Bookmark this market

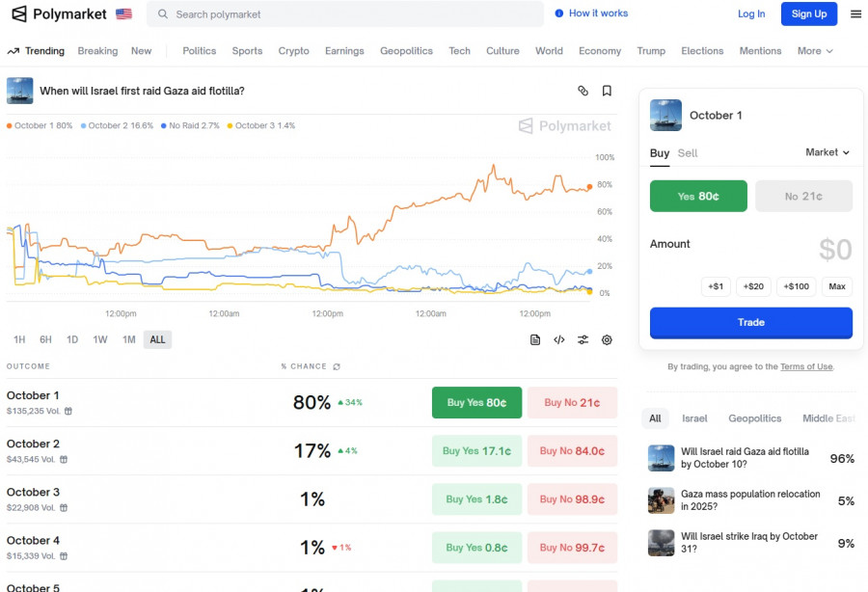pyautogui.click(x=607, y=91)
